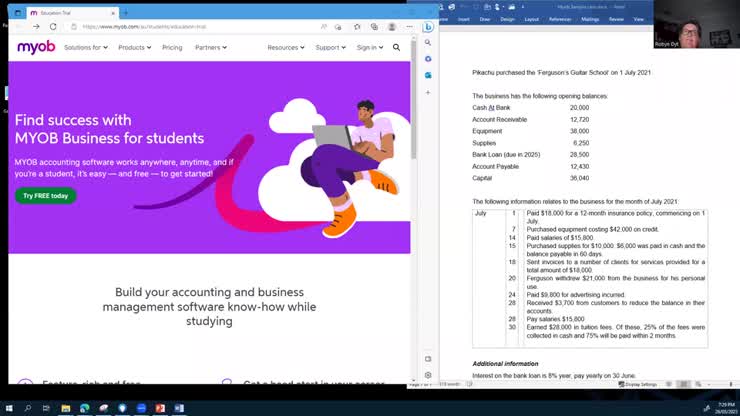Open the Review tab in Word
The image size is (740, 416).
coord(615,19)
